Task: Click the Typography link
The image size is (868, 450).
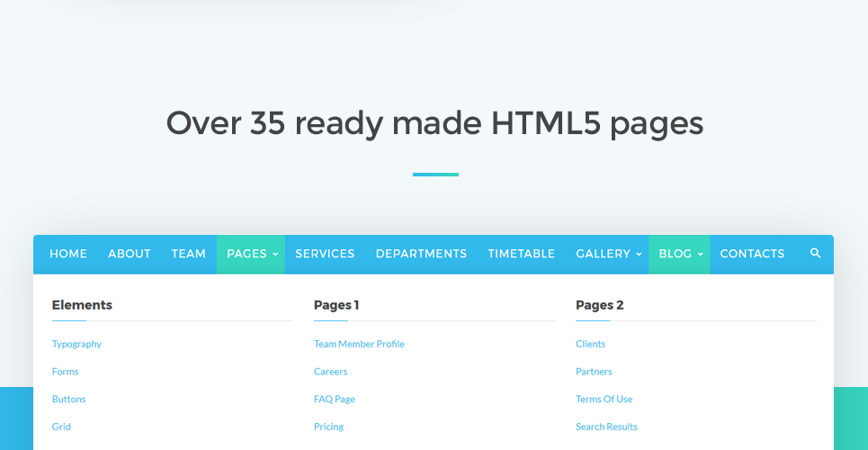Action: (76, 344)
